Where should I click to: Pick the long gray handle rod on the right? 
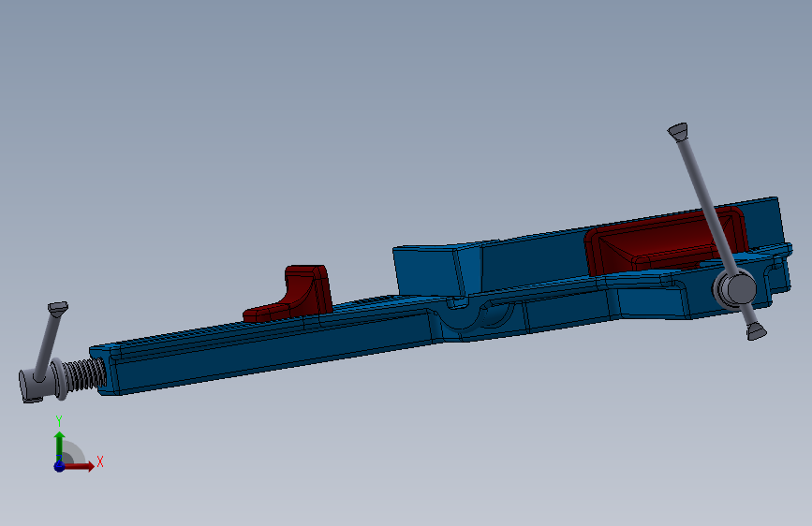pos(707,207)
